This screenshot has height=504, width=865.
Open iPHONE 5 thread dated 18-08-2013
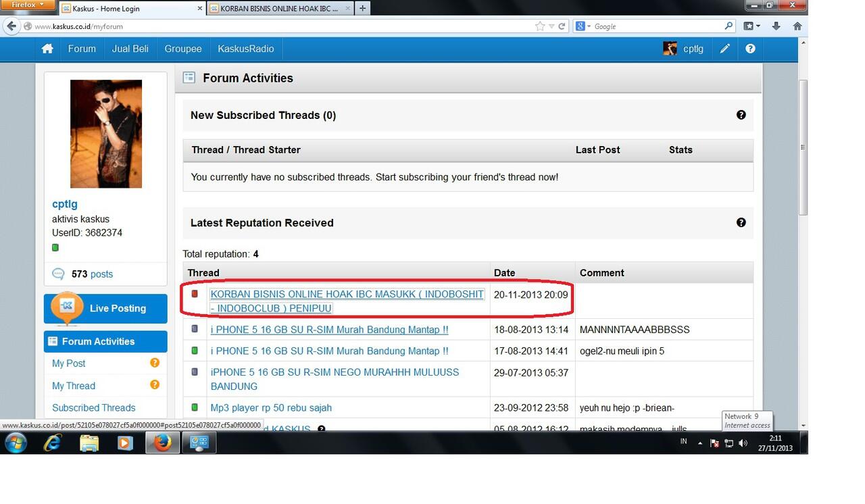(329, 329)
